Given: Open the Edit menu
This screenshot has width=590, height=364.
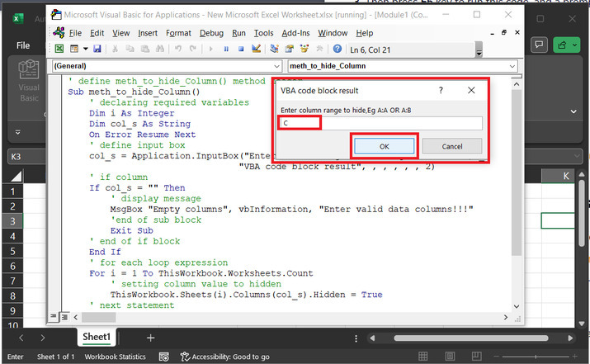Looking at the screenshot, I should (97, 33).
